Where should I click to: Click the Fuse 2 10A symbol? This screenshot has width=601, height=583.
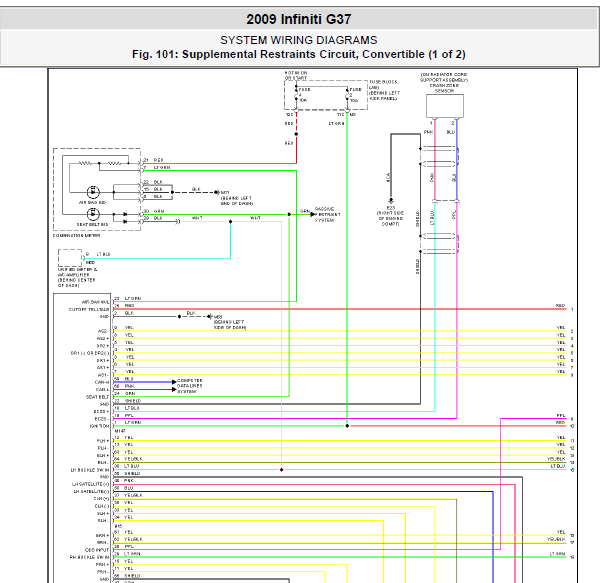tap(347, 95)
